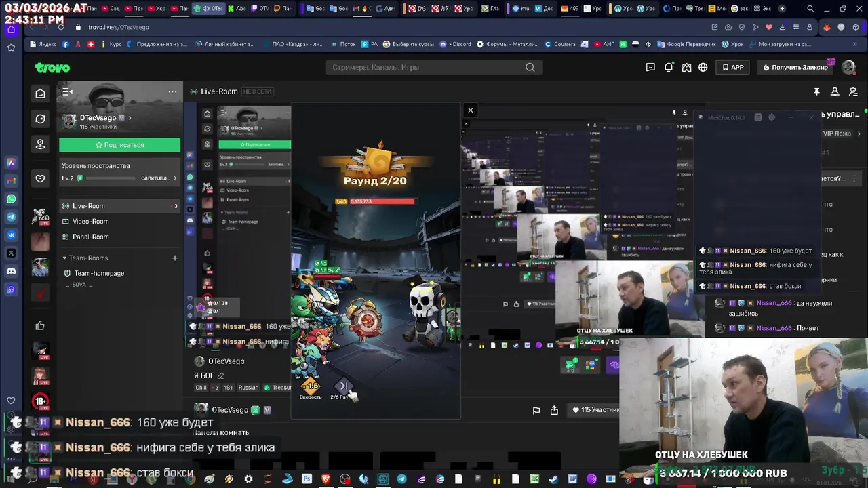This screenshot has height=488, width=868.
Task: Open the user profile avatar menu
Action: tap(848, 67)
